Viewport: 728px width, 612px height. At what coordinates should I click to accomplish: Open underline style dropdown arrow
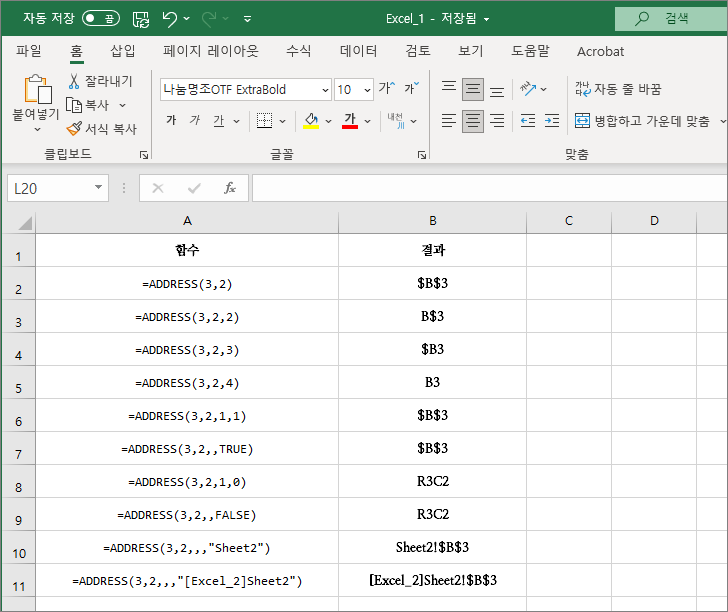pyautogui.click(x=236, y=121)
